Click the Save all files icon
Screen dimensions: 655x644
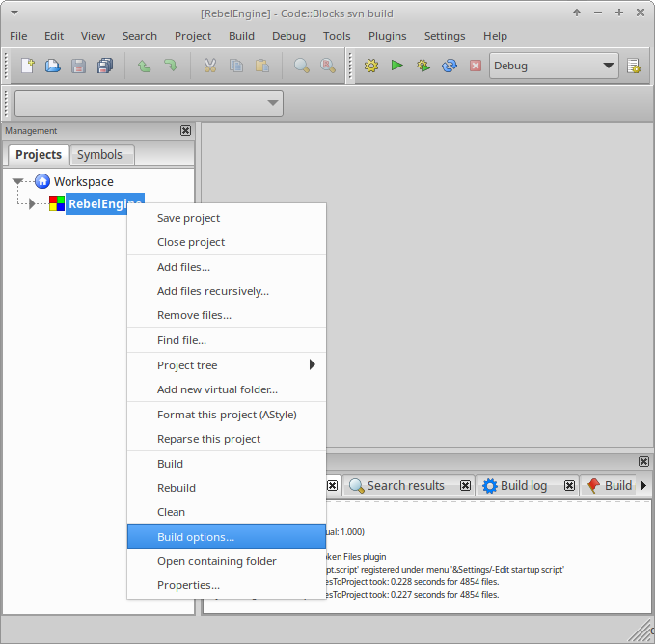pyautogui.click(x=105, y=66)
